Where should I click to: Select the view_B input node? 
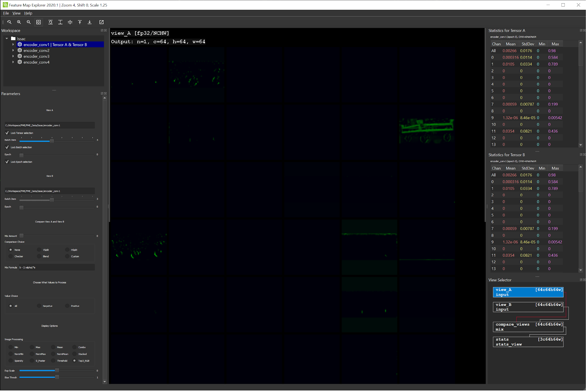point(528,307)
